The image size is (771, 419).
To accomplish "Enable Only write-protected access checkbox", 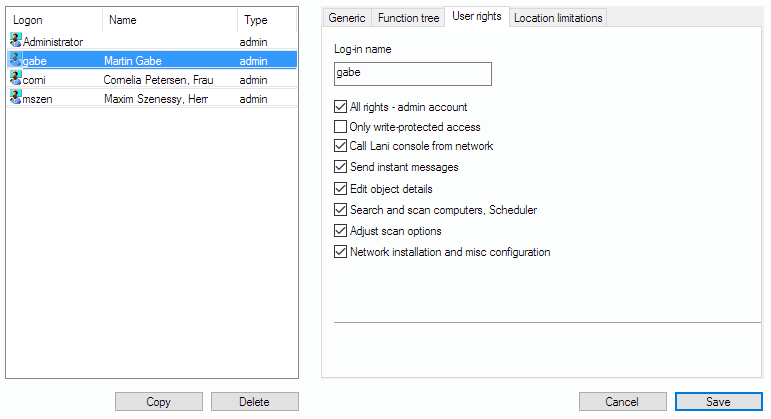I will coord(341,127).
